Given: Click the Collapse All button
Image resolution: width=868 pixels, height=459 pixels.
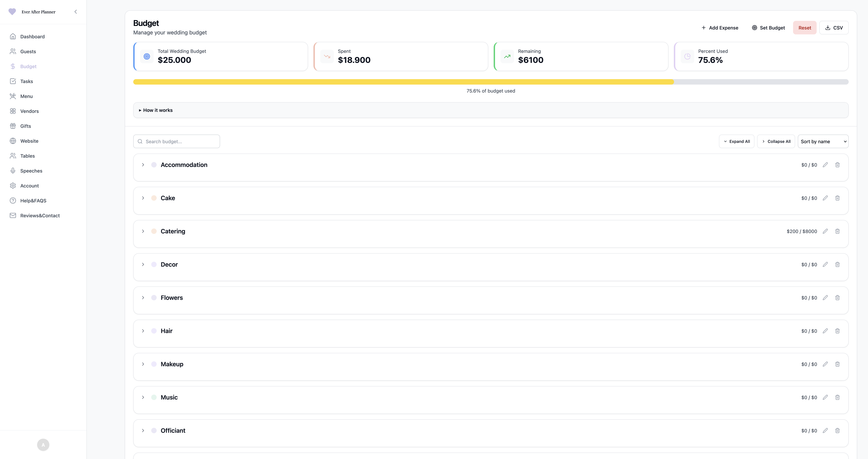Looking at the screenshot, I should click(776, 142).
